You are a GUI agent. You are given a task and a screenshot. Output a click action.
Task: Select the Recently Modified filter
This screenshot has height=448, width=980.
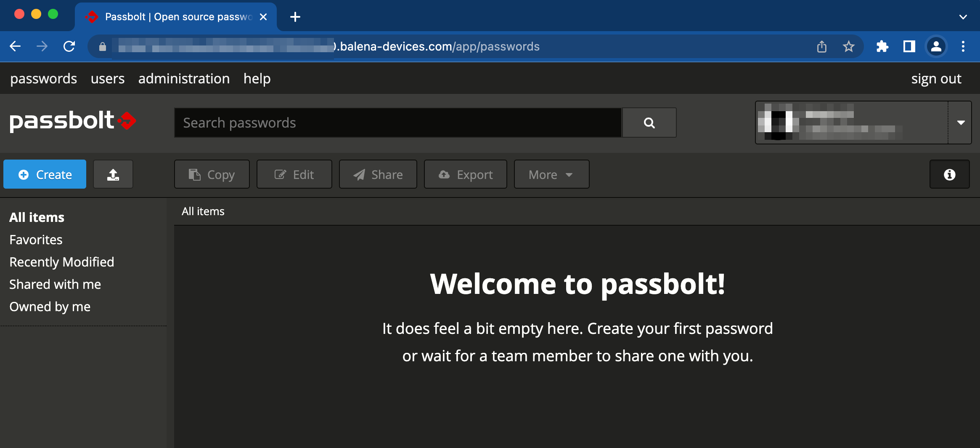tap(62, 262)
